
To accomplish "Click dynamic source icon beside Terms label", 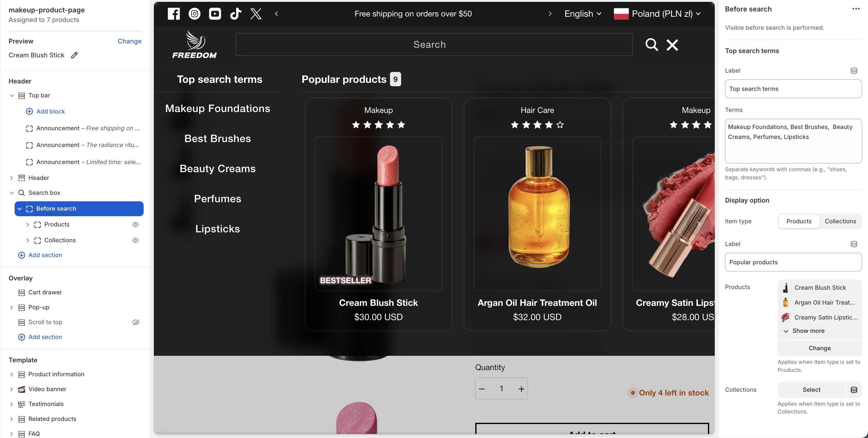I will coord(853,71).
